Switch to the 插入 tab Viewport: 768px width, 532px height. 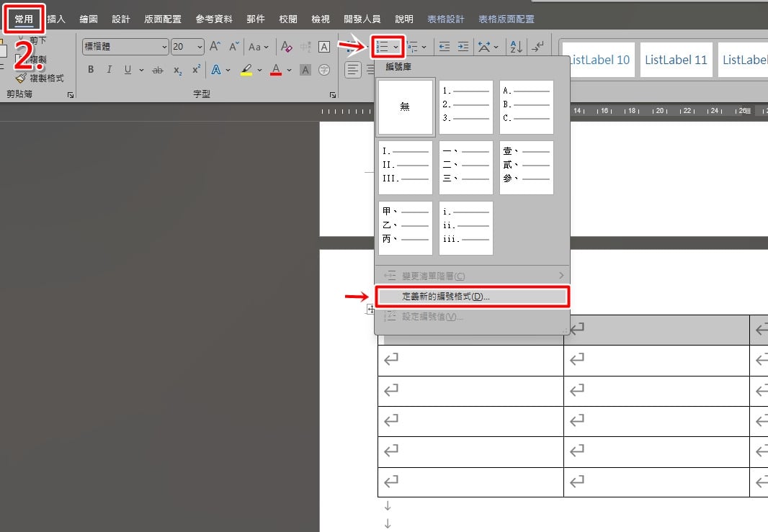(x=56, y=19)
